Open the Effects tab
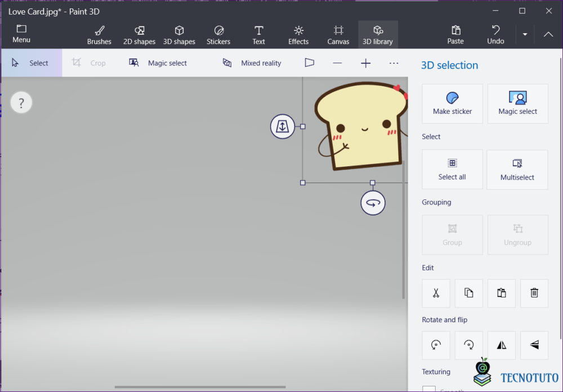 (x=298, y=35)
